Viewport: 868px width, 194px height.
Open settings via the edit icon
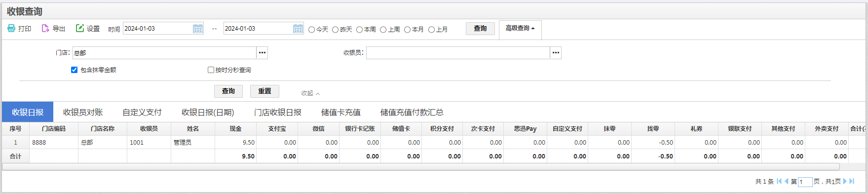(x=80, y=29)
